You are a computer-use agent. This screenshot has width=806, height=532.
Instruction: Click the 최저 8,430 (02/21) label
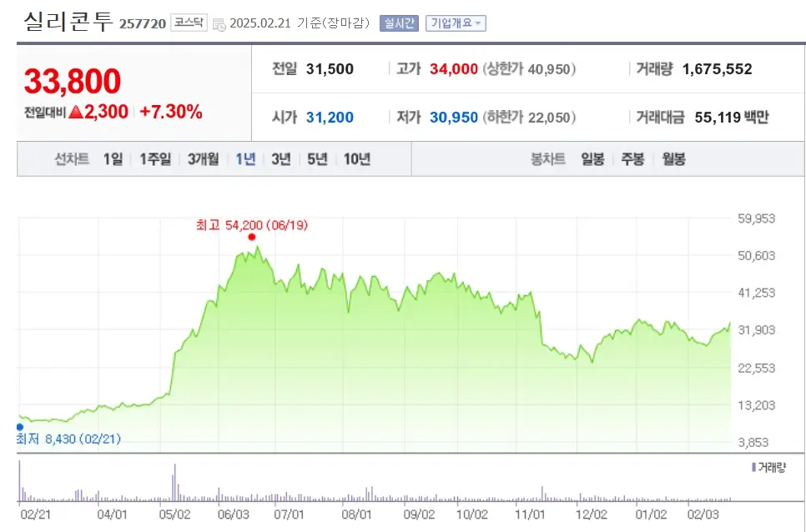[68, 439]
